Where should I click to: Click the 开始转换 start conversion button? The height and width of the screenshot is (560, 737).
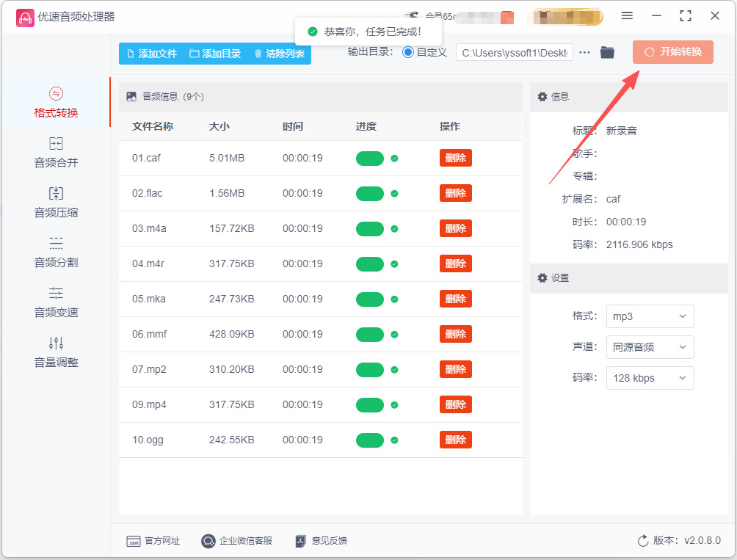coord(672,51)
